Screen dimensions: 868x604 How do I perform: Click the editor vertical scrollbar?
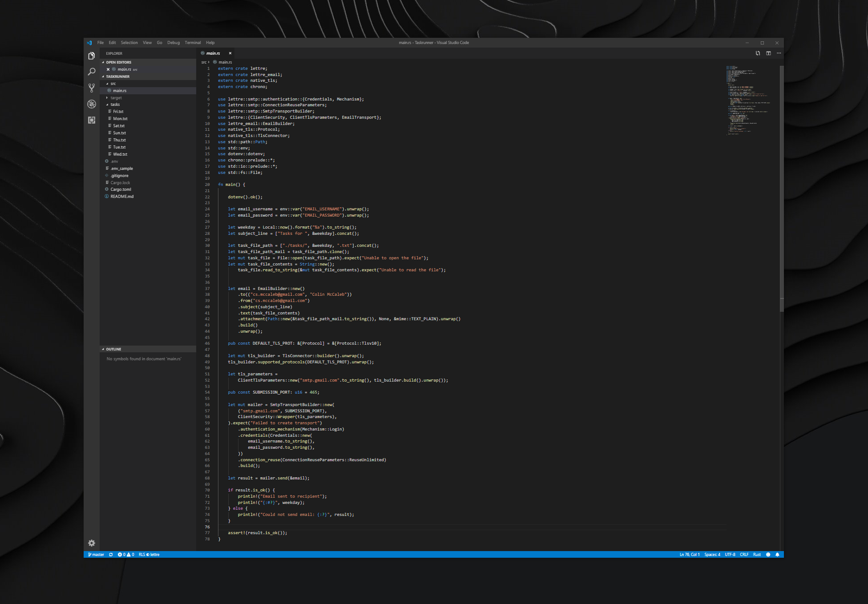pyautogui.click(x=781, y=188)
